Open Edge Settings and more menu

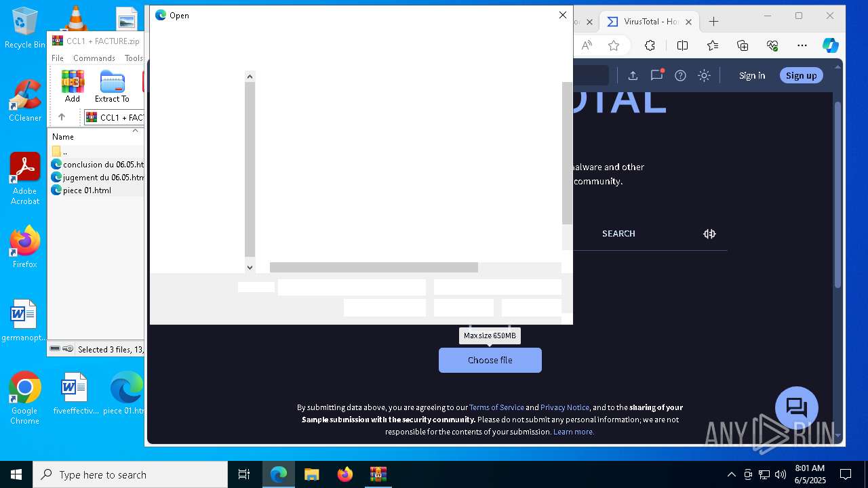(802, 45)
